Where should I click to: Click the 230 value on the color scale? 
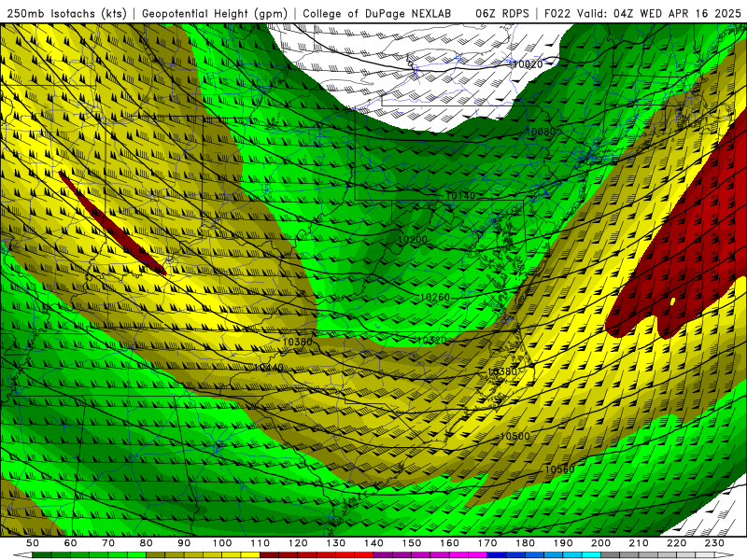click(714, 543)
